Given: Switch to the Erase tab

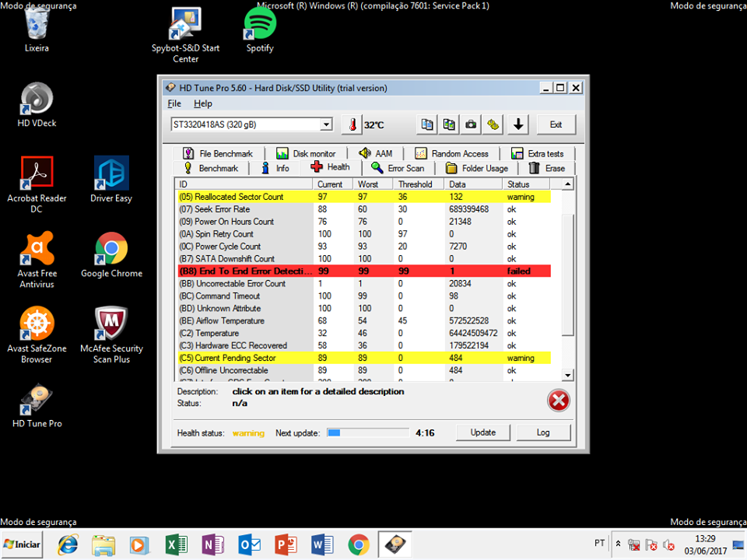Looking at the screenshot, I should point(547,168).
